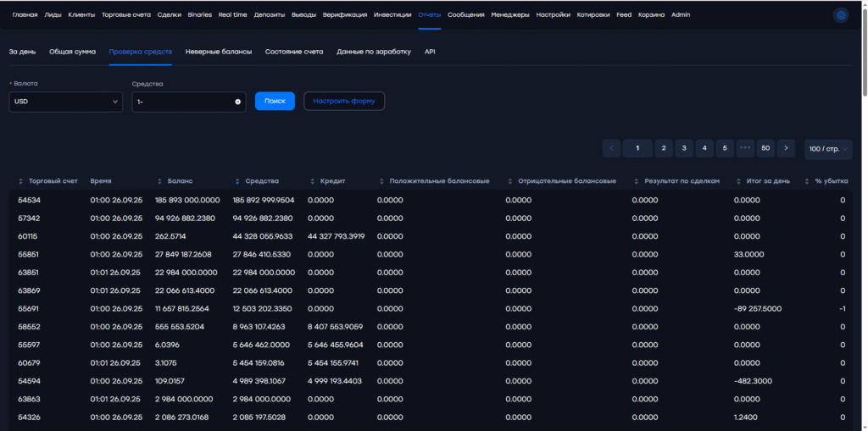The image size is (868, 431).
Task: Expand the 100 / стр. page size dropdown
Action: coord(827,148)
